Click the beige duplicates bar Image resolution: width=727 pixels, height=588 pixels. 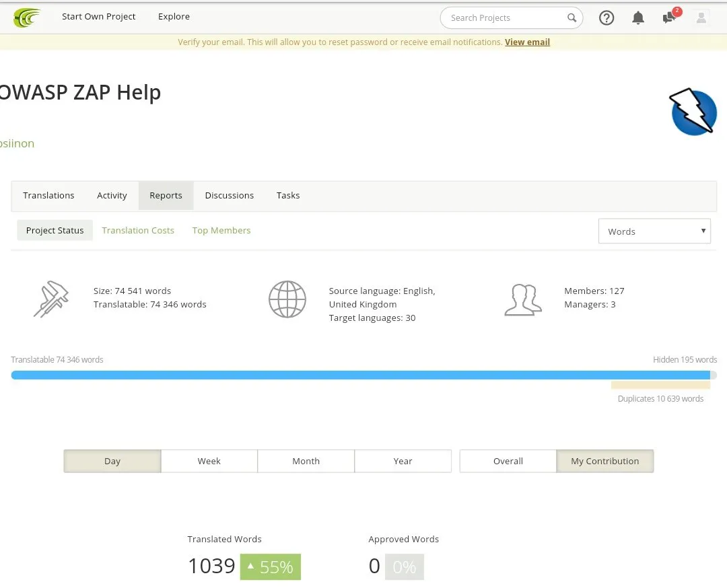tap(661, 385)
